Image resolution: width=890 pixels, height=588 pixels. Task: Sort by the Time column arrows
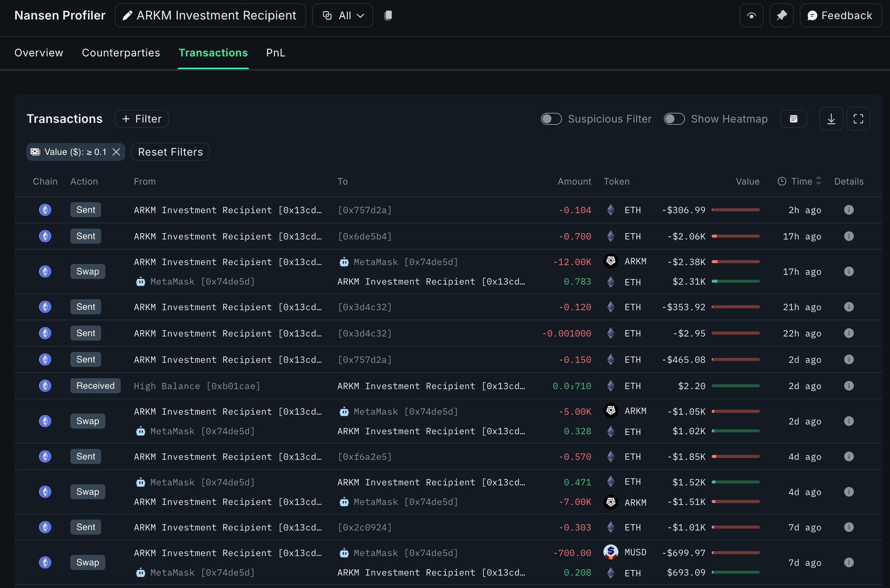(818, 181)
